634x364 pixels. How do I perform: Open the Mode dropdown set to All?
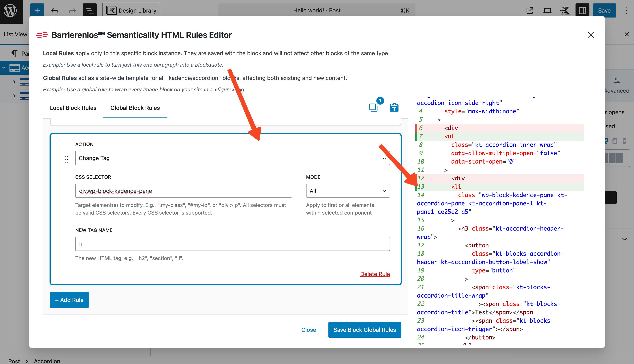348,191
